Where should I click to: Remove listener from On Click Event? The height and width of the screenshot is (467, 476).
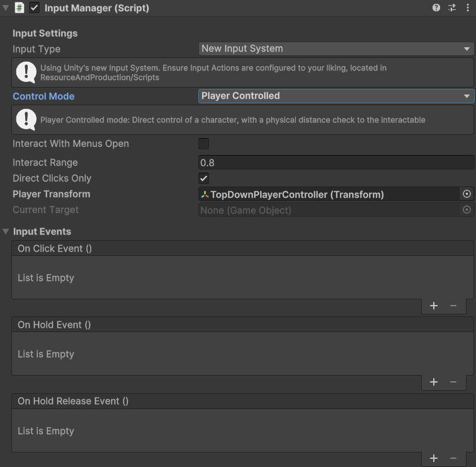tap(453, 306)
